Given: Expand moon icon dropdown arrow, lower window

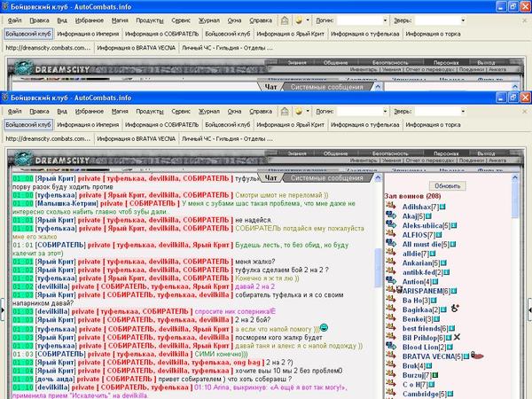Looking at the screenshot, I should coord(308,111).
